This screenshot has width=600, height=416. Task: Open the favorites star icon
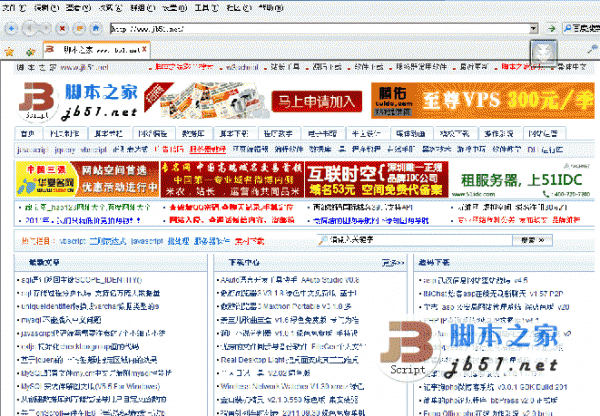[9, 51]
